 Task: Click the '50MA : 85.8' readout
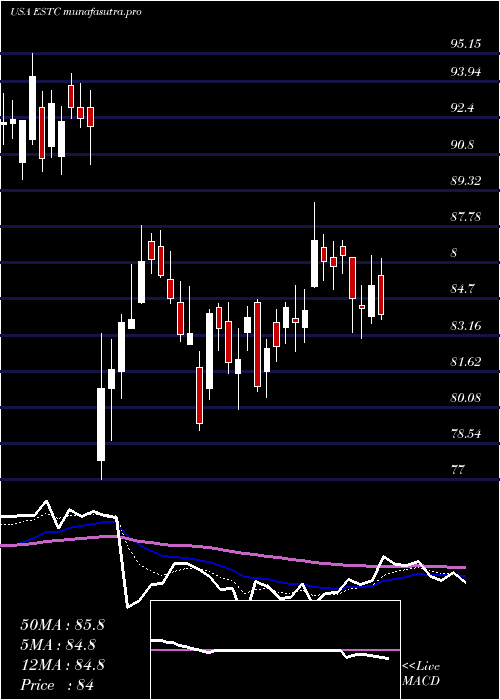pos(62,625)
